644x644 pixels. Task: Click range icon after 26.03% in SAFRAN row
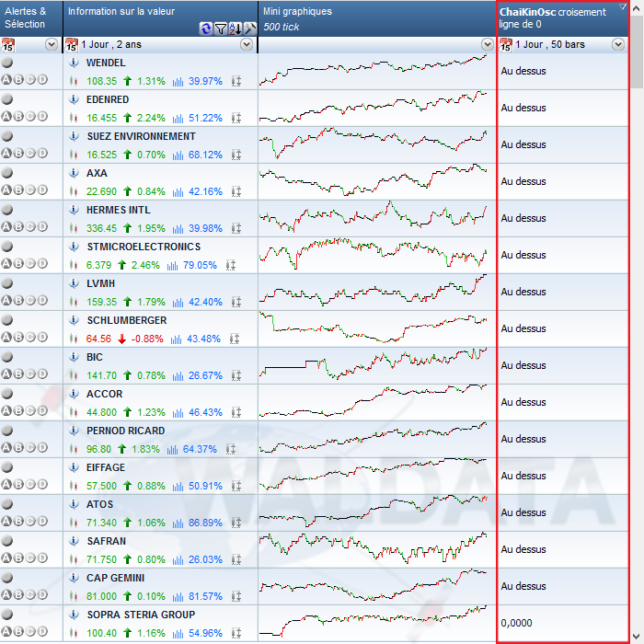pos(236,559)
